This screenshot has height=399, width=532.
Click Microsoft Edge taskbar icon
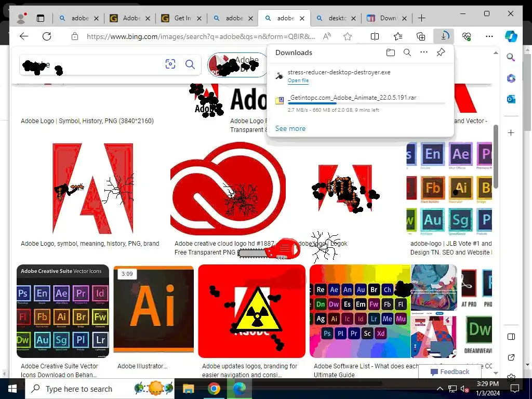coord(240,389)
